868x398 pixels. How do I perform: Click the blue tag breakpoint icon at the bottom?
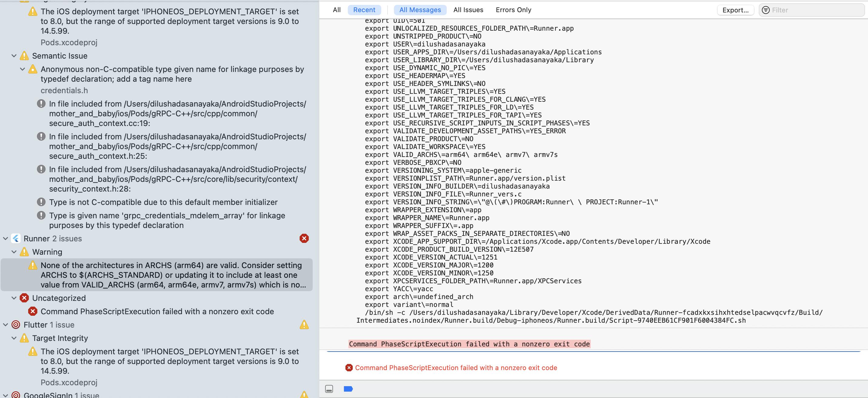(x=348, y=389)
